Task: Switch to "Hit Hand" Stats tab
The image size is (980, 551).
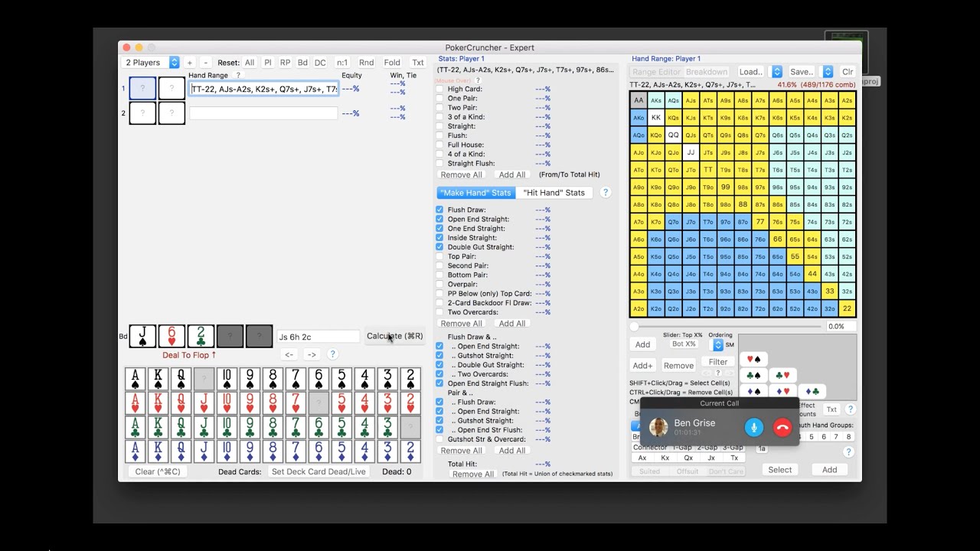Action: coord(554,193)
